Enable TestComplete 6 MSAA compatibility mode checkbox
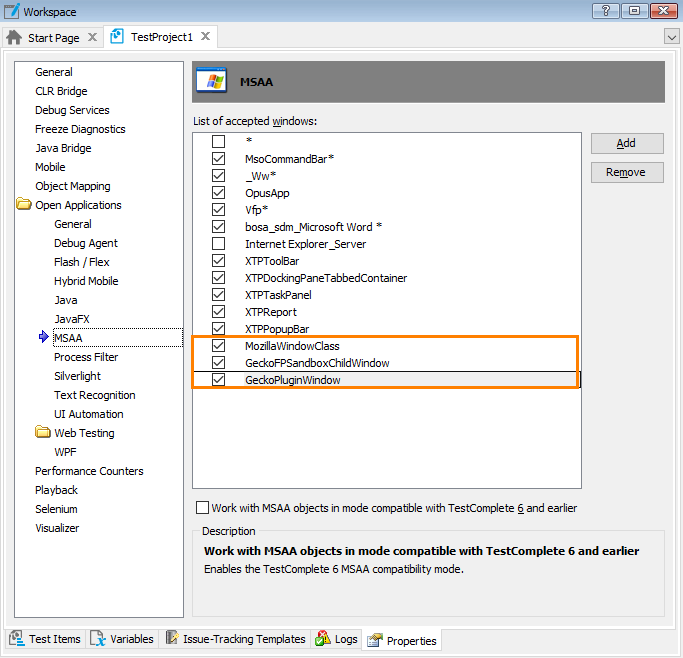683x658 pixels. (x=202, y=507)
